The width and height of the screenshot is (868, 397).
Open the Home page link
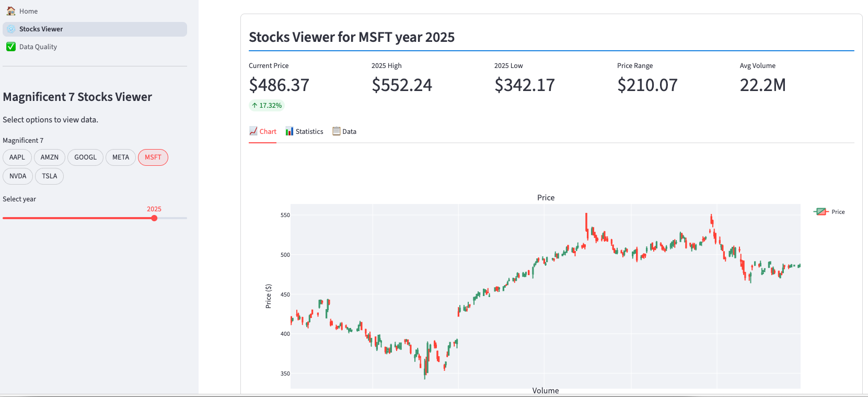pos(95,11)
